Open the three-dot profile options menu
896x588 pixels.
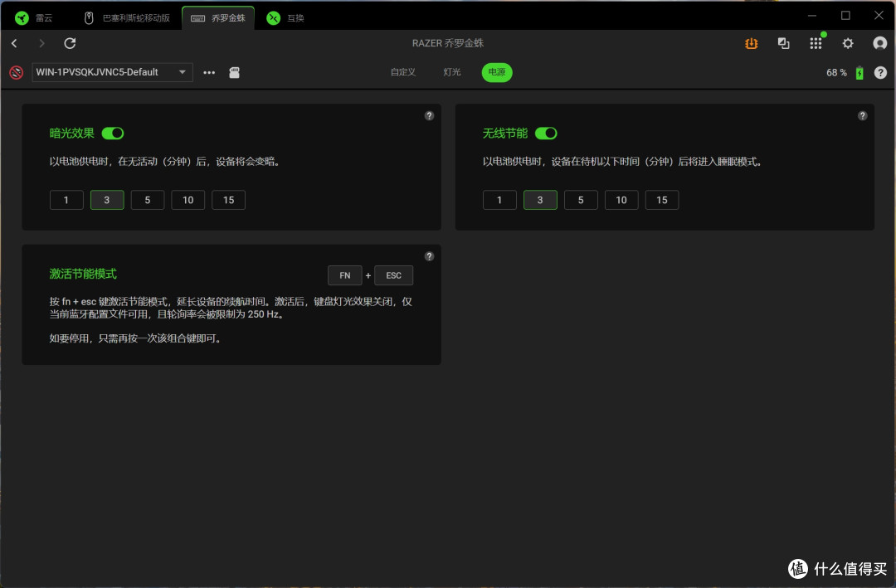[x=209, y=73]
